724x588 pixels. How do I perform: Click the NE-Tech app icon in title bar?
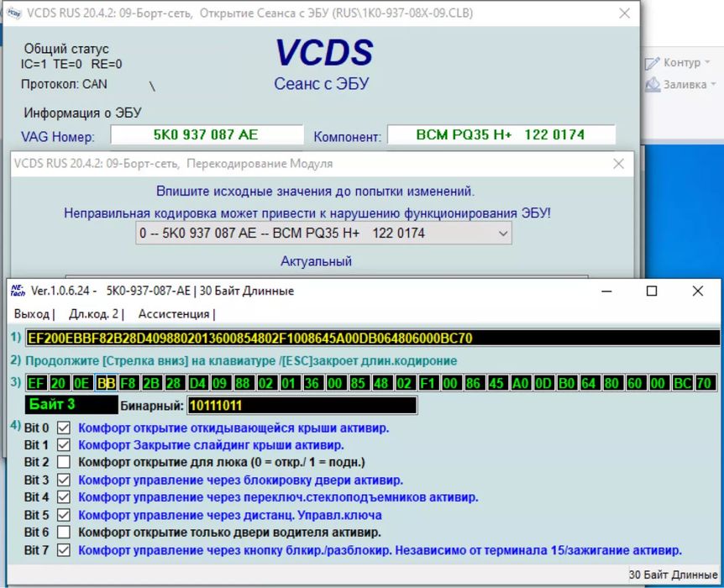18,291
